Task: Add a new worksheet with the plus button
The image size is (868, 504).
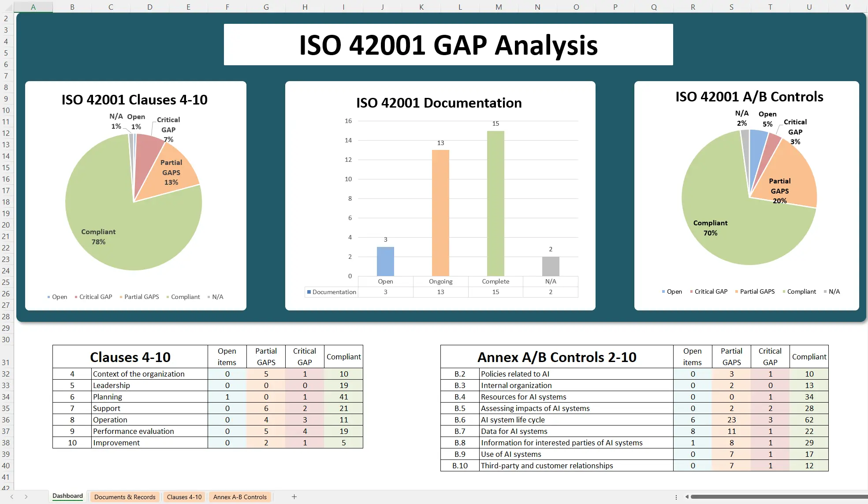Action: [294, 497]
